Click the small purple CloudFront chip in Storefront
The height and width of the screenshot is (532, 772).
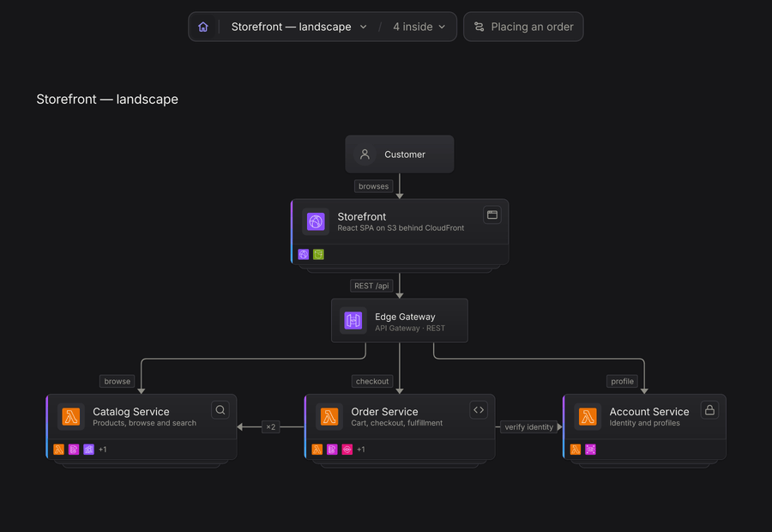point(304,254)
